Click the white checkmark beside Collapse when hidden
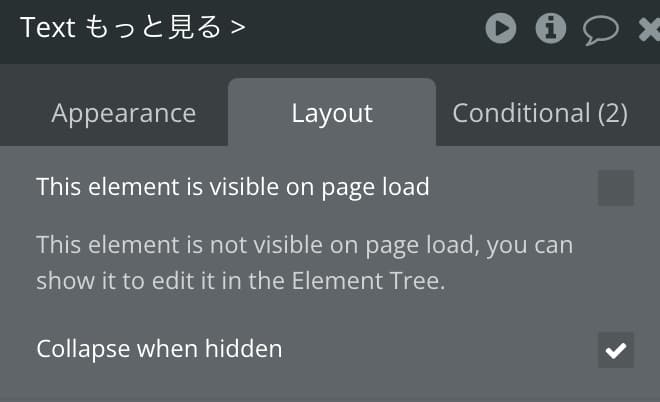660x402 pixels. pos(616,350)
